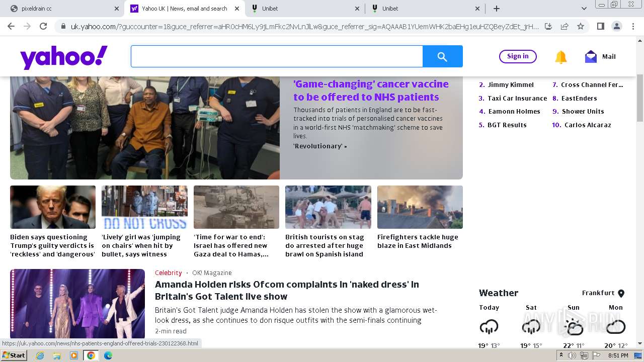View site information lock icon
Screen dimensions: 644x362
[x=62, y=26]
